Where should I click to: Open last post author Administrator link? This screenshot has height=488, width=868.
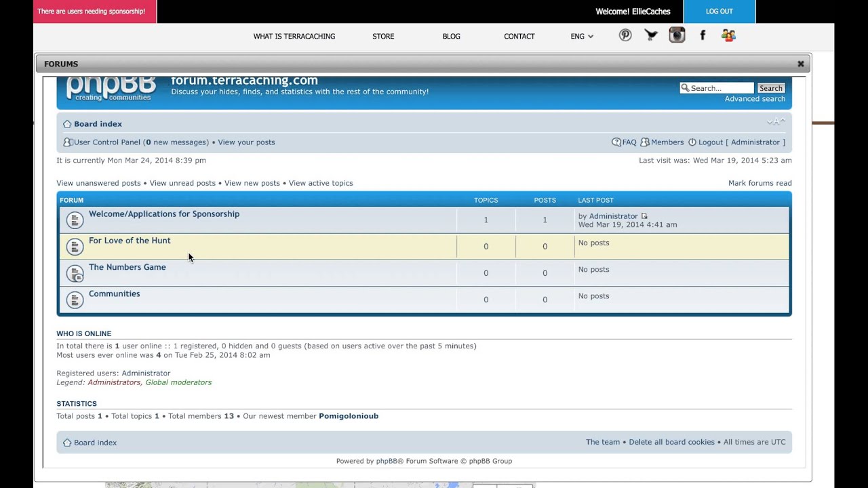coord(614,216)
